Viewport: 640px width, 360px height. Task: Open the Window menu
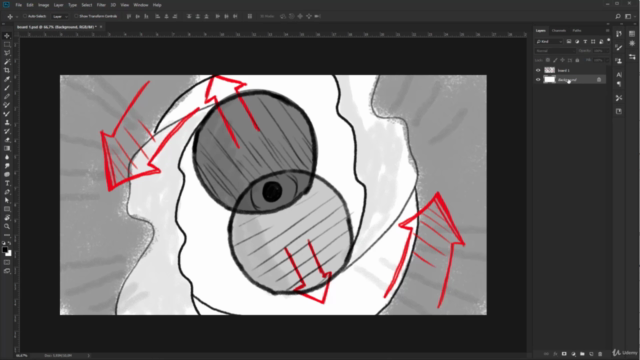pyautogui.click(x=141, y=5)
